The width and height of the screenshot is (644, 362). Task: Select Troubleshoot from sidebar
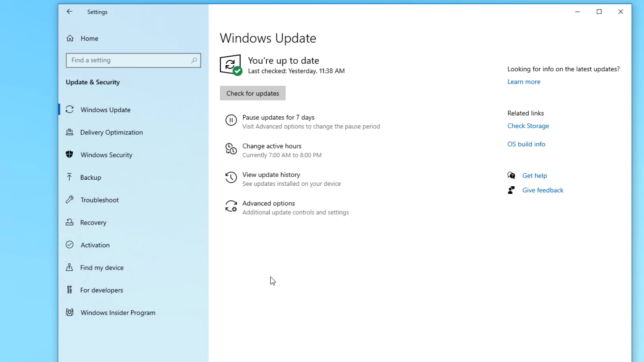(100, 200)
